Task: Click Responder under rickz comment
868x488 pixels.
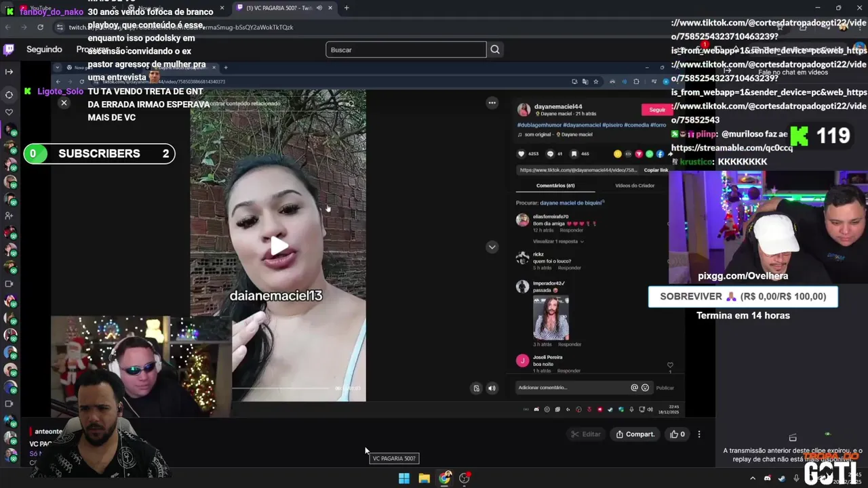Action: 569,268
